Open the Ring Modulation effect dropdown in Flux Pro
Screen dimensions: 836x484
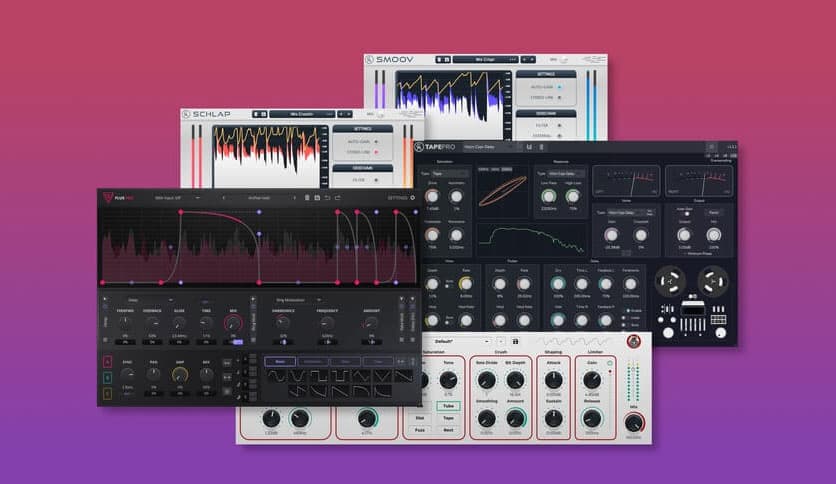pos(298,300)
